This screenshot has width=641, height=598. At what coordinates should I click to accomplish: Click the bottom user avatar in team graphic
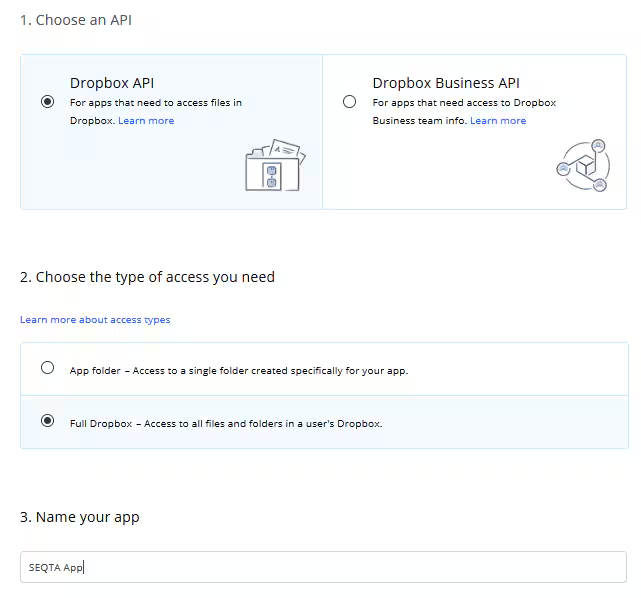[x=600, y=185]
